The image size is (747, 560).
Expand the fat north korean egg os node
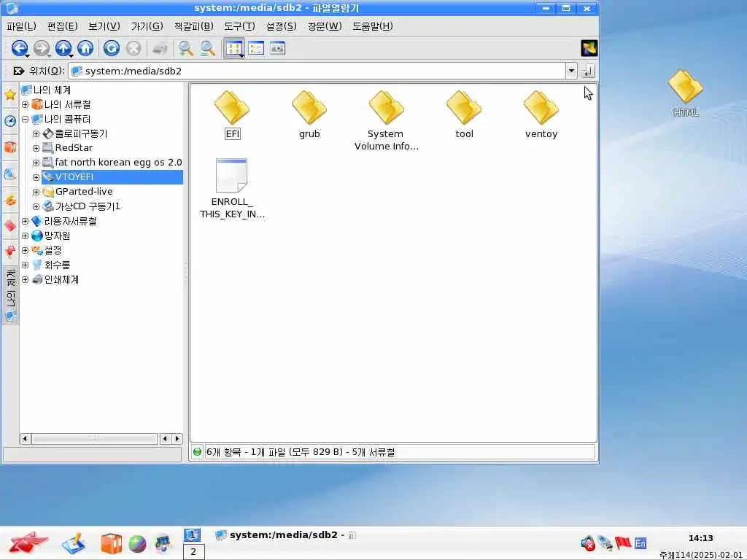[36, 163]
